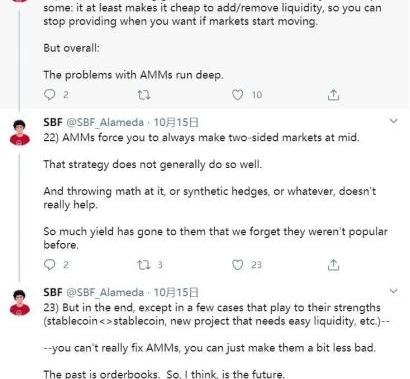
Task: Share the 'problems with AMMs run deep' tweet
Action: 333,95
